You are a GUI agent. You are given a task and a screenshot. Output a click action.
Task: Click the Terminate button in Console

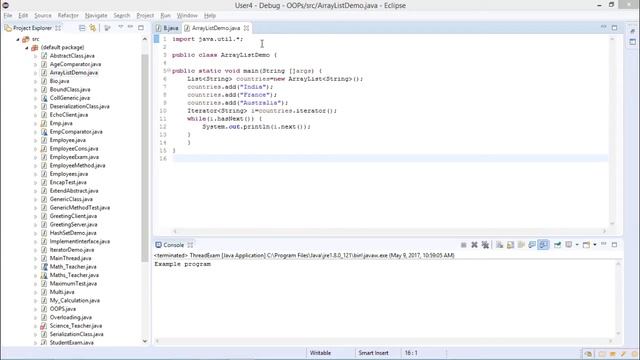click(x=464, y=245)
